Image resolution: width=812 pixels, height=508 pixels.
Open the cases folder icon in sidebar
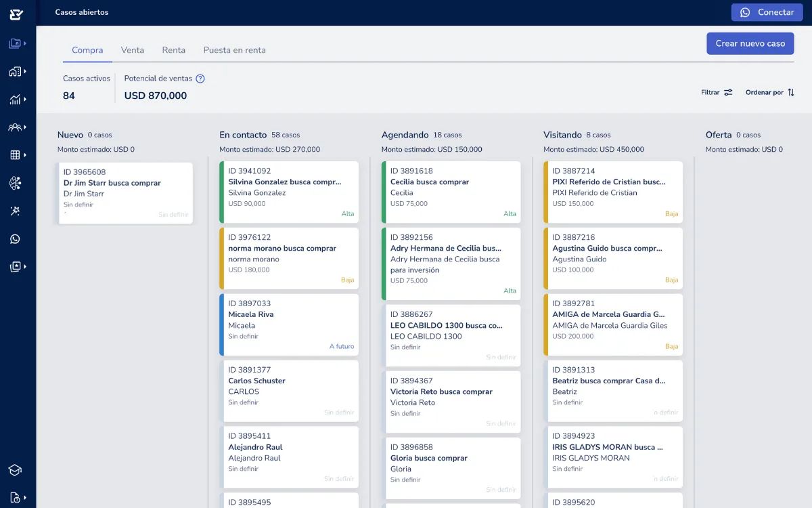point(15,43)
